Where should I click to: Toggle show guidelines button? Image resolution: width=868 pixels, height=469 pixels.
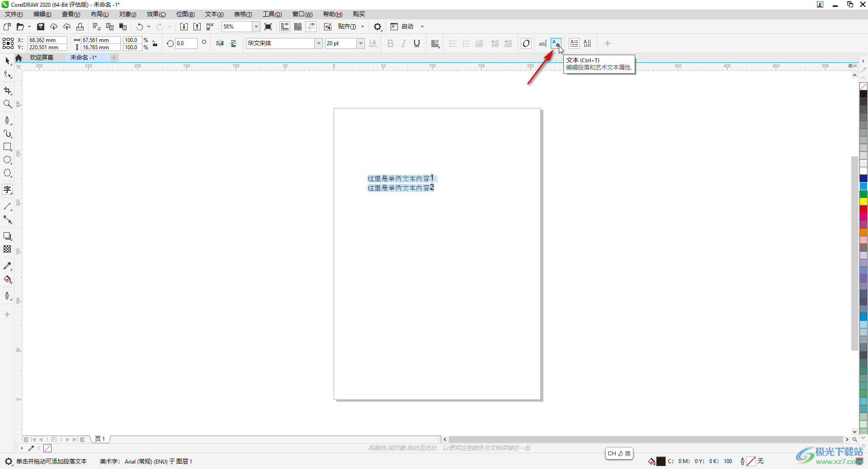click(311, 27)
